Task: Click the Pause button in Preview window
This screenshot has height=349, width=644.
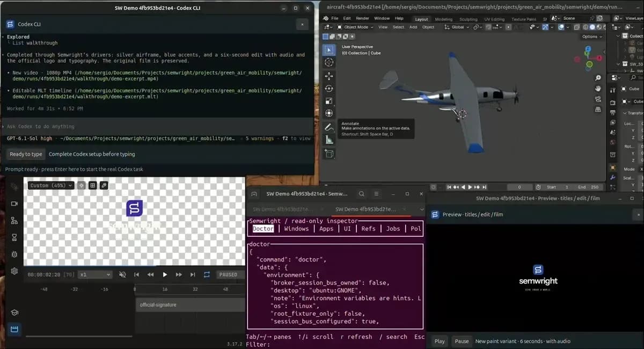Action: point(462,341)
